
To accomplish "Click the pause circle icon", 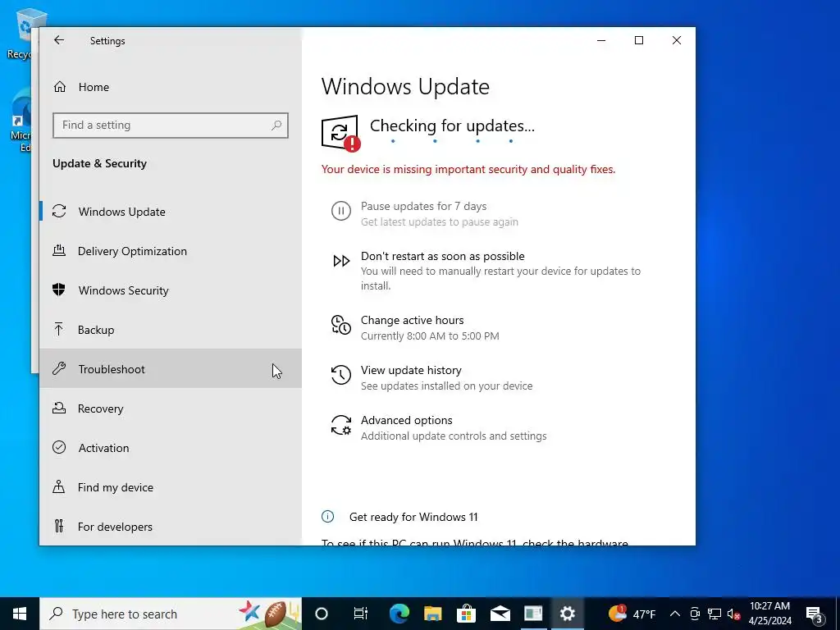I will 340,211.
